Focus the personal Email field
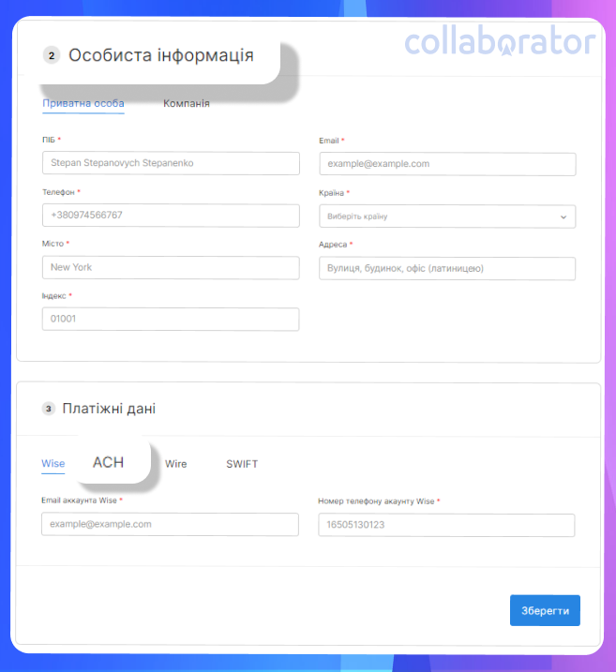Viewport: 616px width, 672px height. click(x=447, y=164)
